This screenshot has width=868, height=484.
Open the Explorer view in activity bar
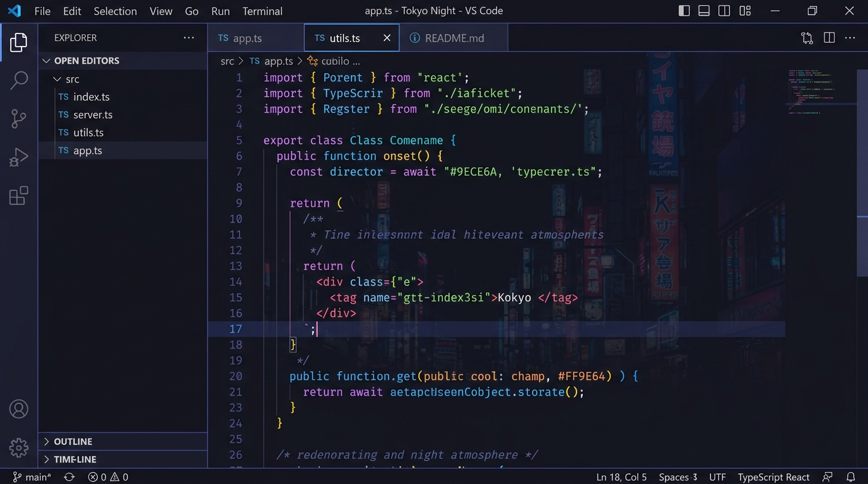coord(19,43)
